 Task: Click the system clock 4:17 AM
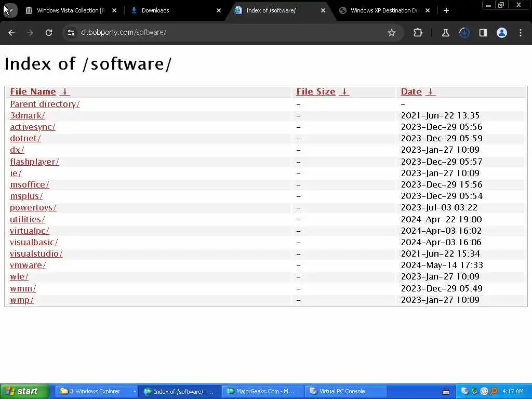pos(513,392)
